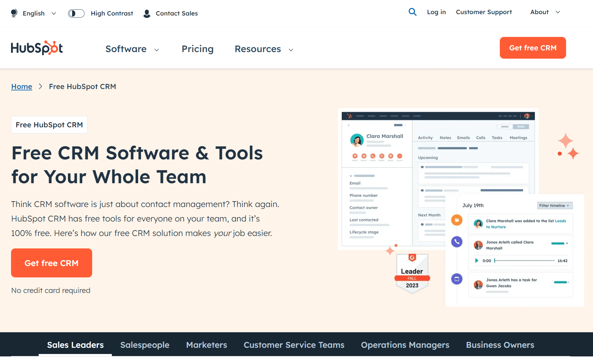Click Get free CRM in the header

533,48
